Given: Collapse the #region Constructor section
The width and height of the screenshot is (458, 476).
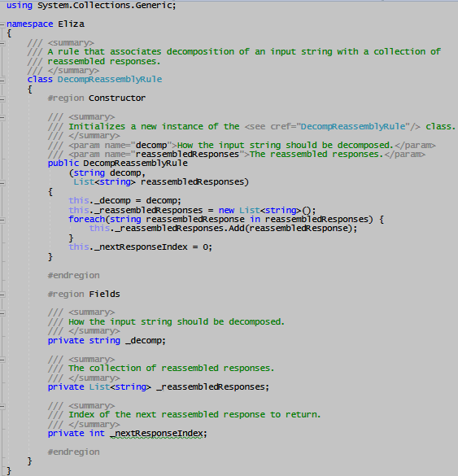Looking at the screenshot, I should 2,99.
